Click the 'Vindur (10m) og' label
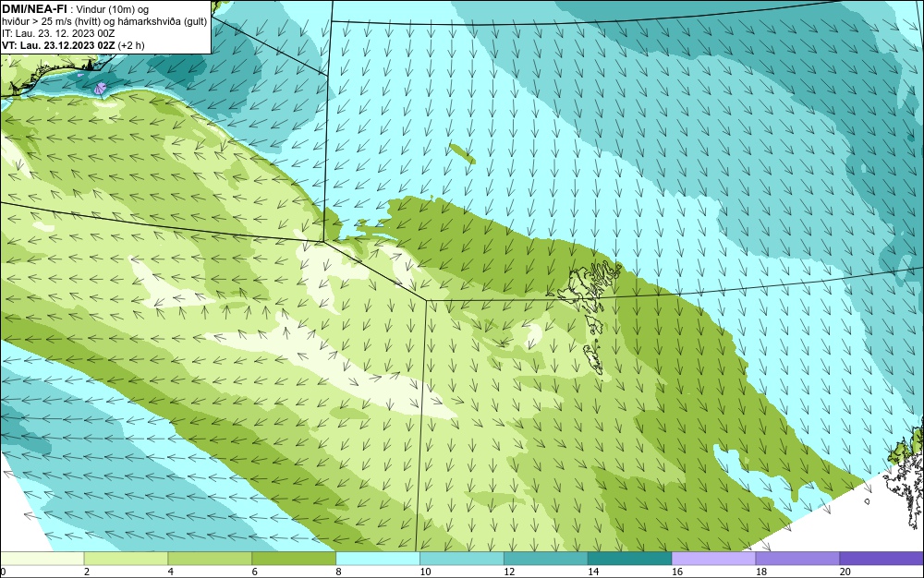924x578 pixels. (x=113, y=9)
